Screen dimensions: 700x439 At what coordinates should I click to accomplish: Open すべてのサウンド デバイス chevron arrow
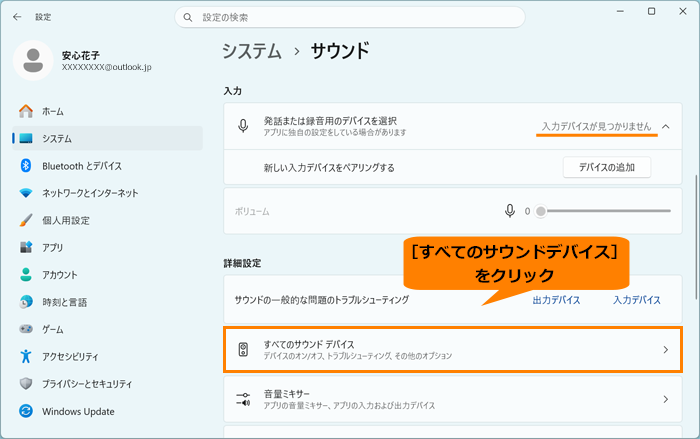(666, 350)
